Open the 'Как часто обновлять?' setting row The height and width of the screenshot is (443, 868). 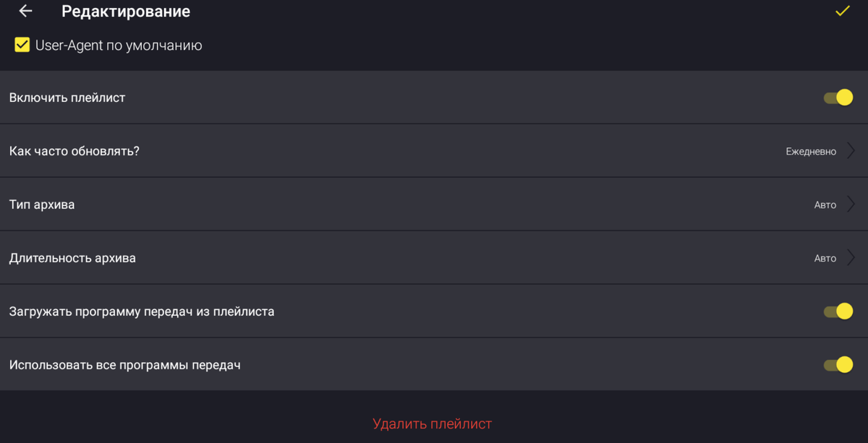[x=74, y=151]
